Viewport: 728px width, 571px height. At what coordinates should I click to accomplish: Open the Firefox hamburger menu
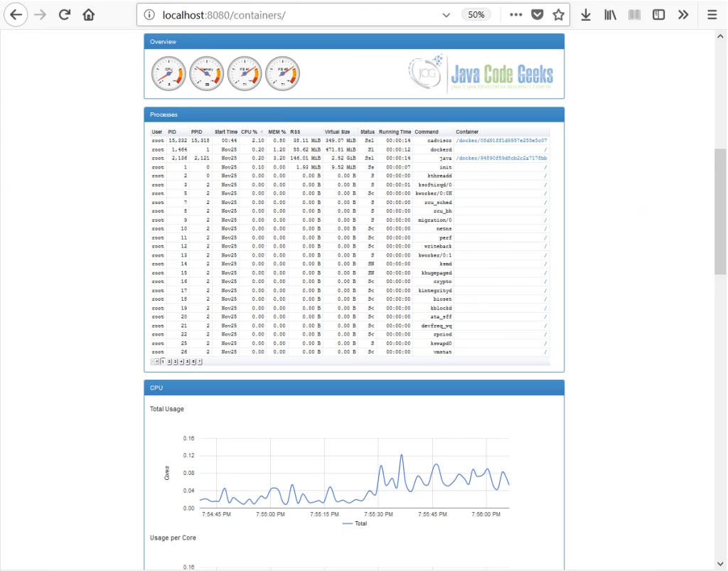point(712,15)
